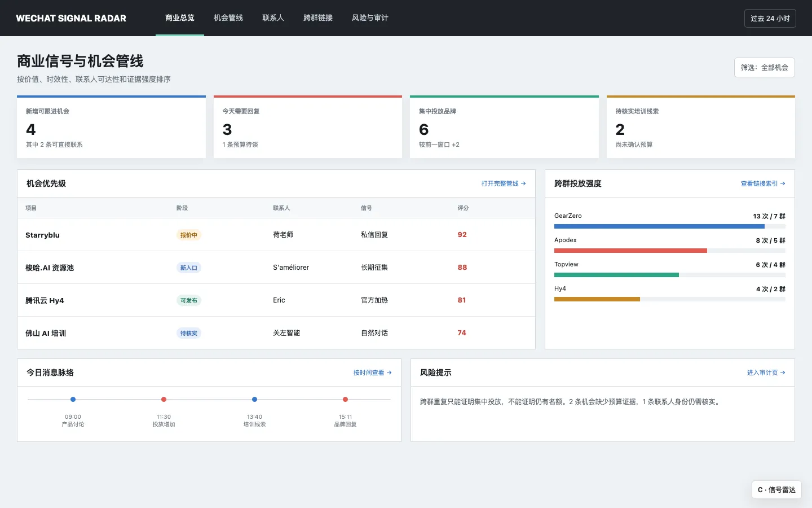
Task: Click the Topview intensity bar
Action: pos(670,275)
